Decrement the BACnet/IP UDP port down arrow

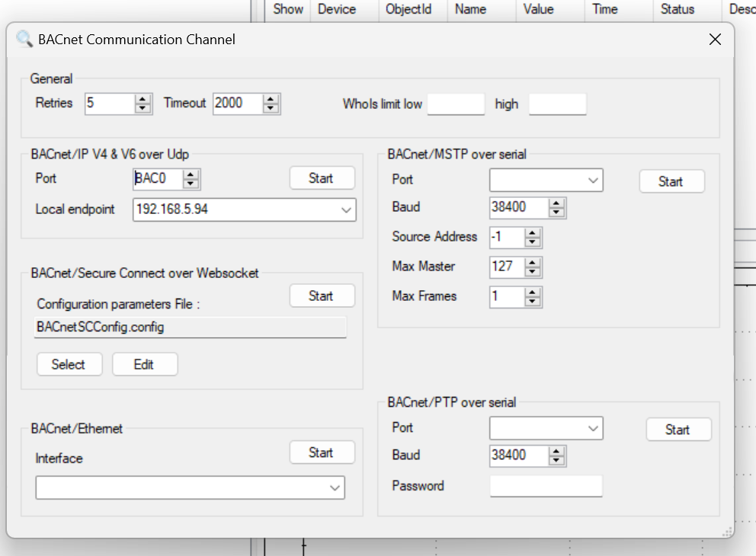(191, 184)
